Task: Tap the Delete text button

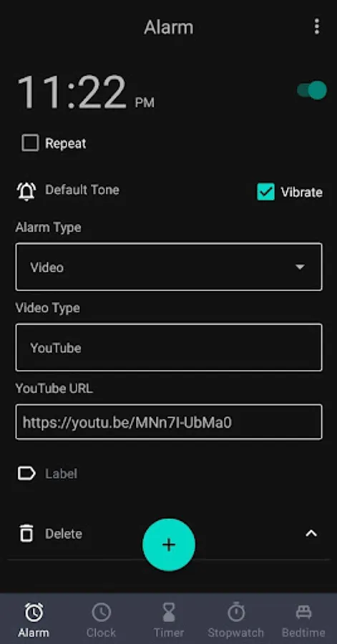Action: coord(64,534)
